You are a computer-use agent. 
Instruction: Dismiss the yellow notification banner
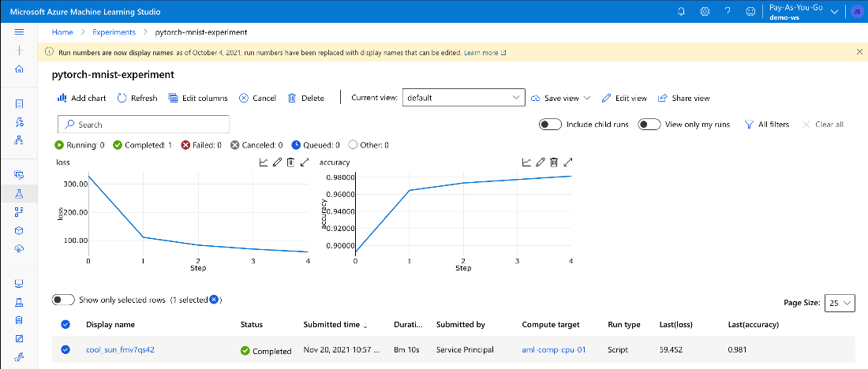pyautogui.click(x=859, y=51)
